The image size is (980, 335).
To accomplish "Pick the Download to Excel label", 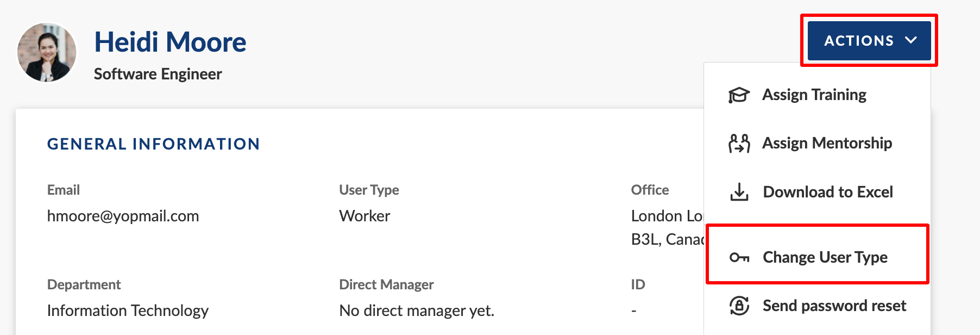I will click(827, 192).
